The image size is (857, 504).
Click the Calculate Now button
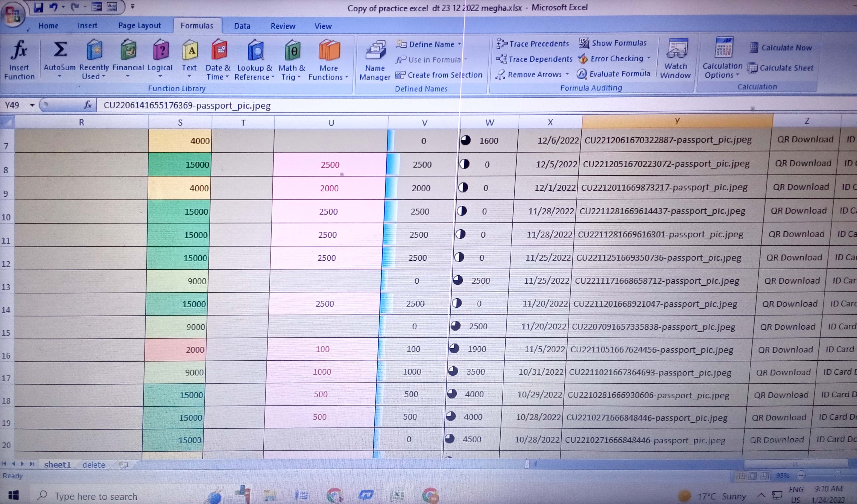(781, 48)
